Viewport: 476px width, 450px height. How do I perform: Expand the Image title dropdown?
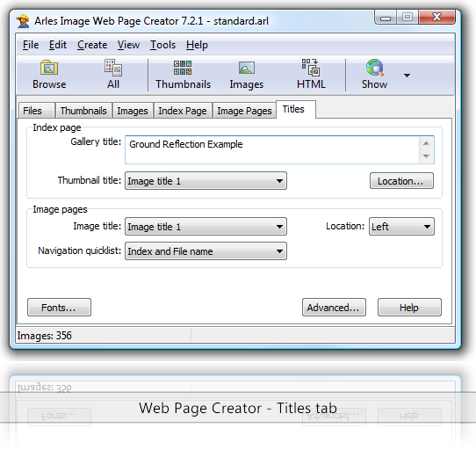[x=206, y=227]
